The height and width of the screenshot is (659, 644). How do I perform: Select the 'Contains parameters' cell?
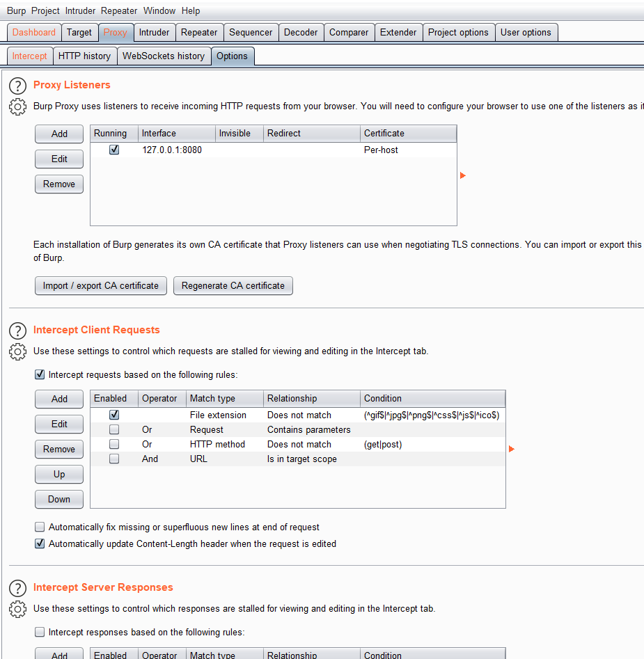point(311,429)
